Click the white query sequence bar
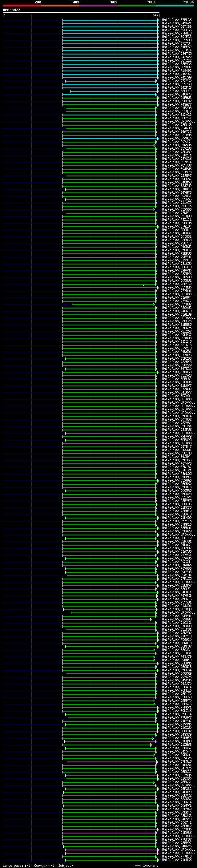197x868 pixels. click(x=81, y=12)
